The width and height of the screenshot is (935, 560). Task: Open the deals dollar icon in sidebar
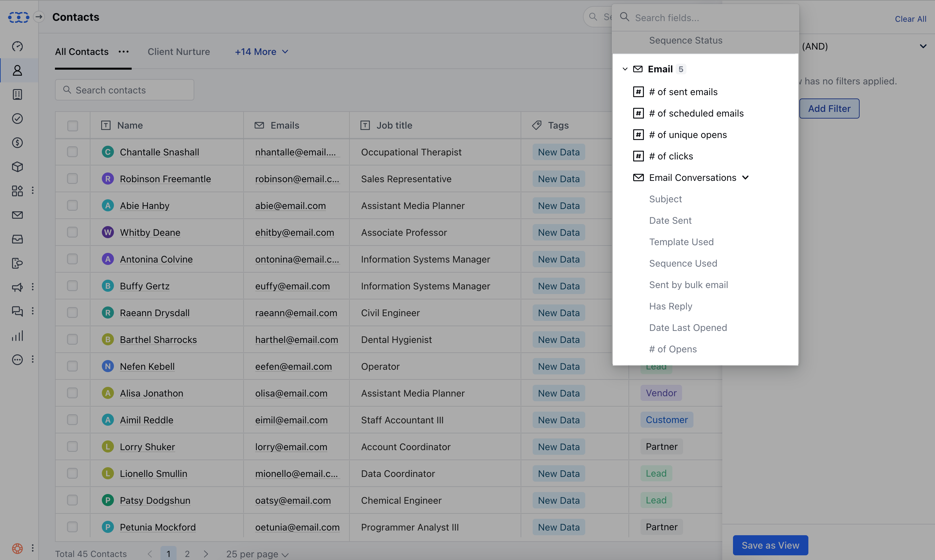point(17,143)
